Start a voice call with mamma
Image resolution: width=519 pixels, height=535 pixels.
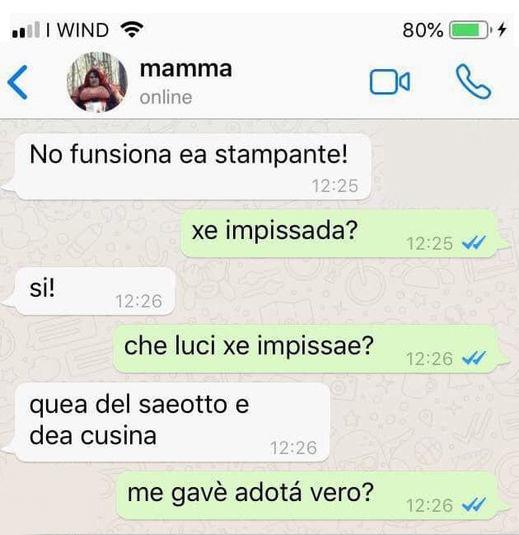(473, 82)
